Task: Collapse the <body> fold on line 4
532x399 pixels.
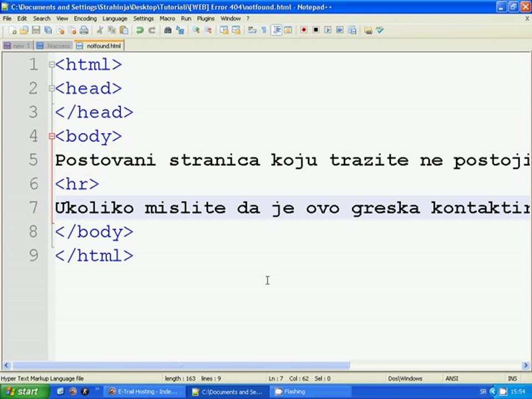Action: 52,136
